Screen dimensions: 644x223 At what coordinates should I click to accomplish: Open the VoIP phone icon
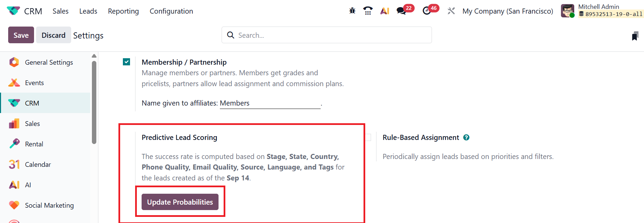[x=368, y=11]
